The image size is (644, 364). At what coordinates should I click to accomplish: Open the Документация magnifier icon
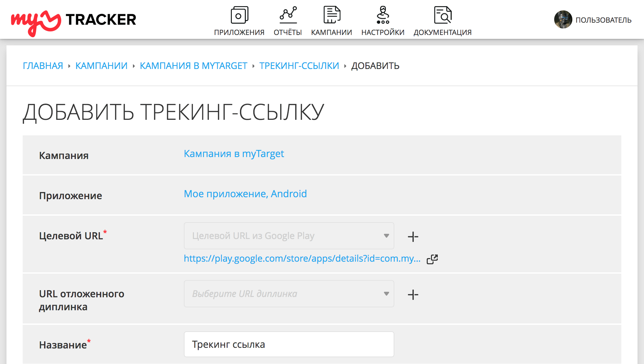point(442,15)
